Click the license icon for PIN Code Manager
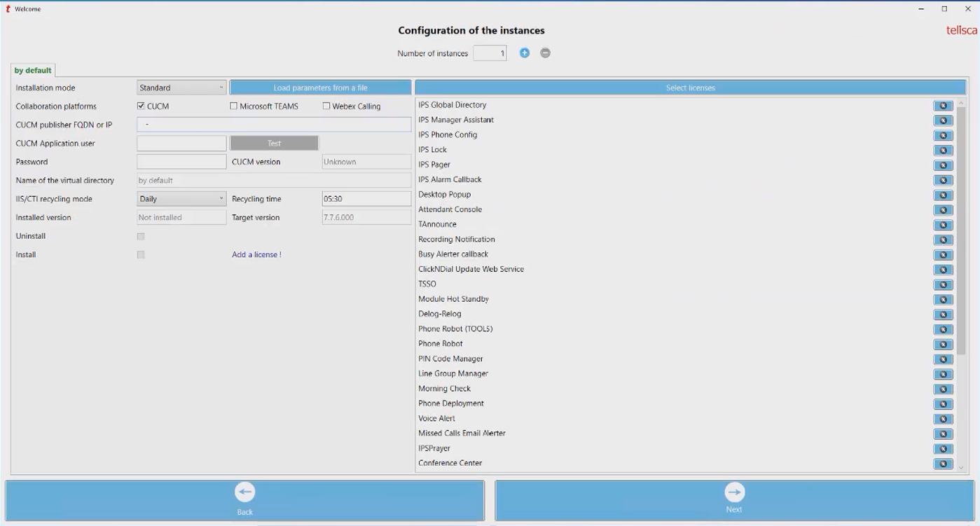The height and width of the screenshot is (526, 980). pyautogui.click(x=943, y=359)
